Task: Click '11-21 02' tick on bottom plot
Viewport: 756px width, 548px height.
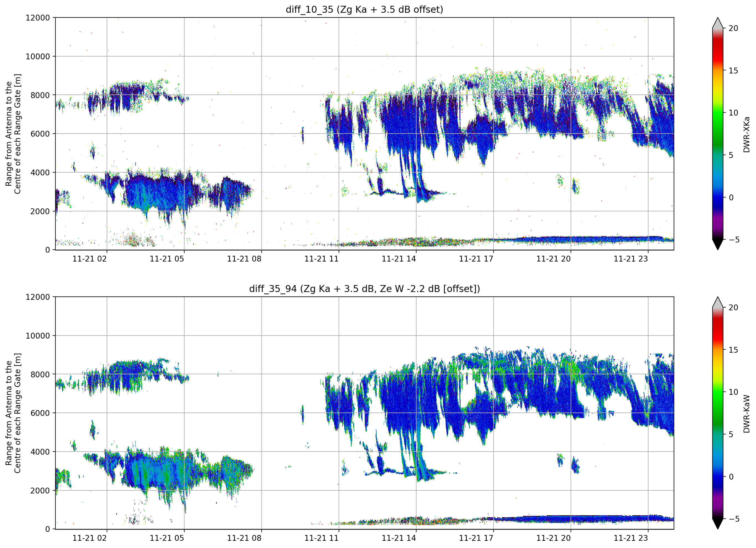Action: tap(89, 538)
